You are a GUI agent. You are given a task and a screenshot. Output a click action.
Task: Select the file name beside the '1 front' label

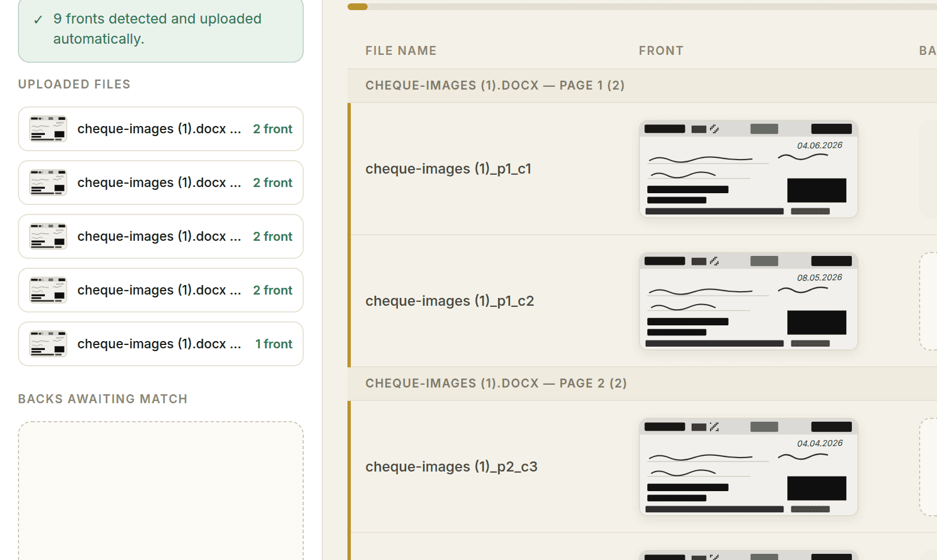[x=159, y=344]
